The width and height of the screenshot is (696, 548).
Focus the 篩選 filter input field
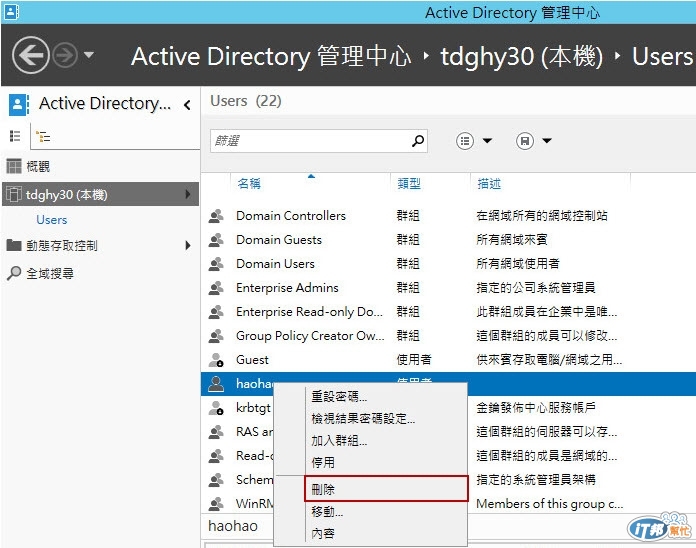tap(319, 141)
